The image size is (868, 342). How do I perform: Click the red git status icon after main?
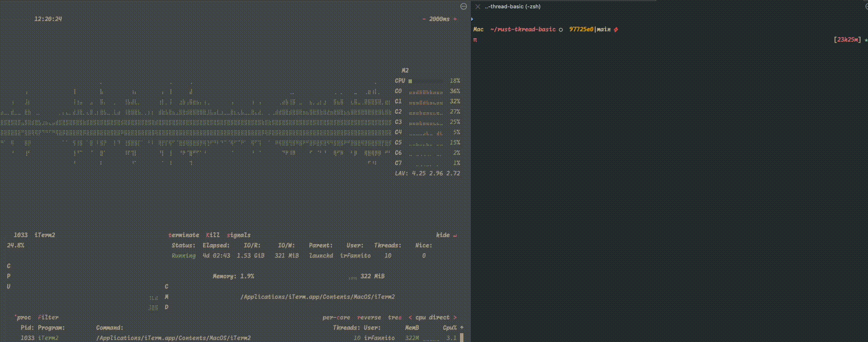tap(616, 29)
